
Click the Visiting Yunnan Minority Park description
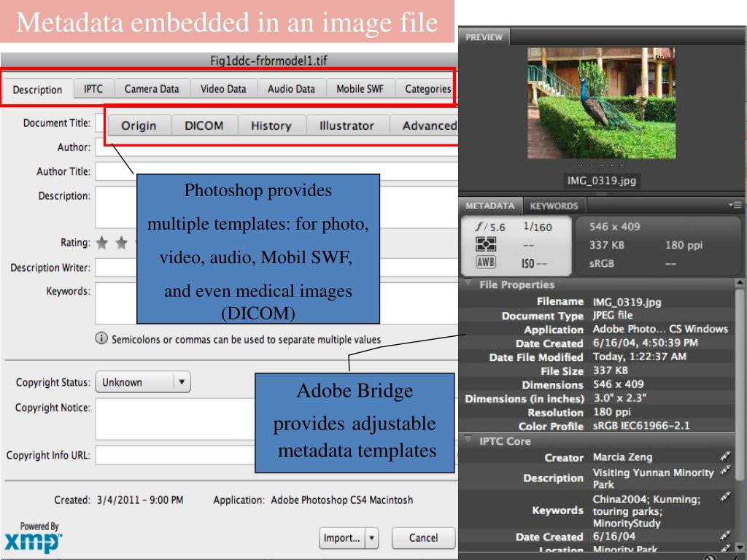tap(653, 478)
